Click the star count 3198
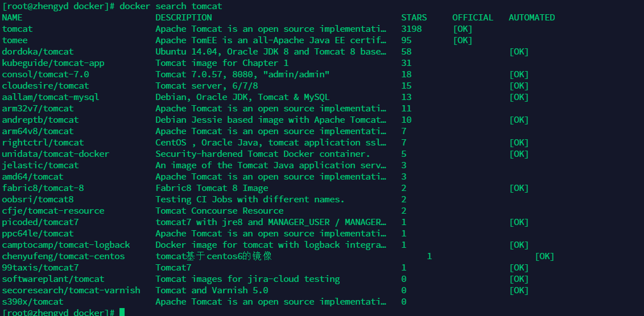 coord(411,29)
